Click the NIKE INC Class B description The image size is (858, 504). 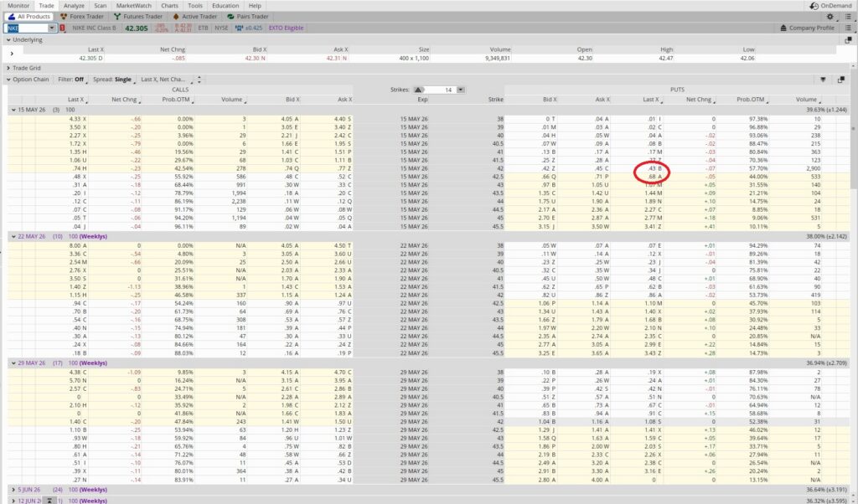94,28
